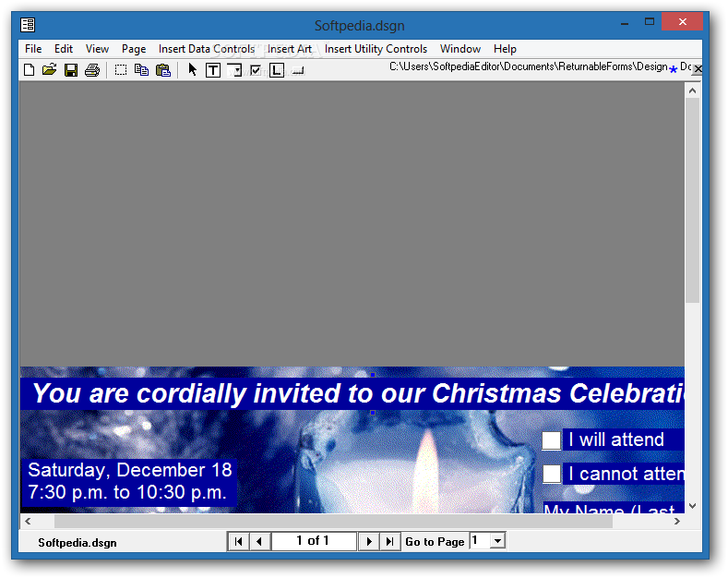The width and height of the screenshot is (728, 578).
Task: Click the New document icon
Action: click(29, 70)
